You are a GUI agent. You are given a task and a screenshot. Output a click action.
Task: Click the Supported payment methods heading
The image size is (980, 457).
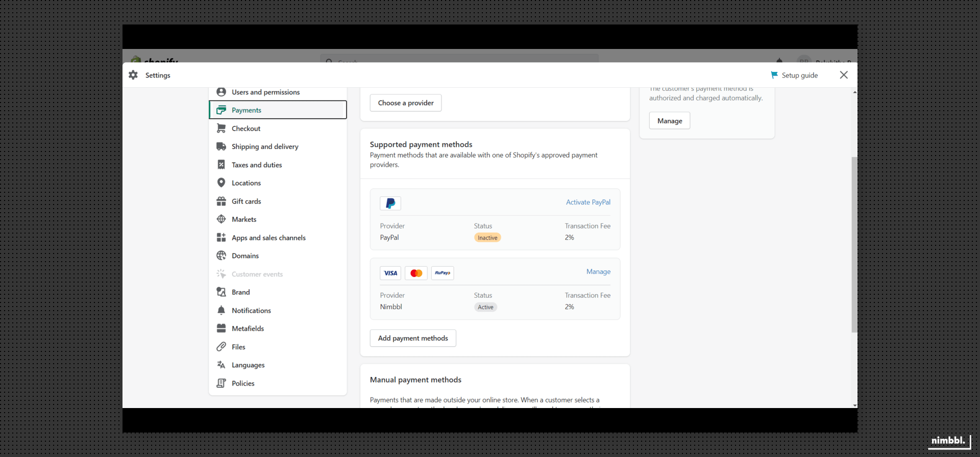421,144
